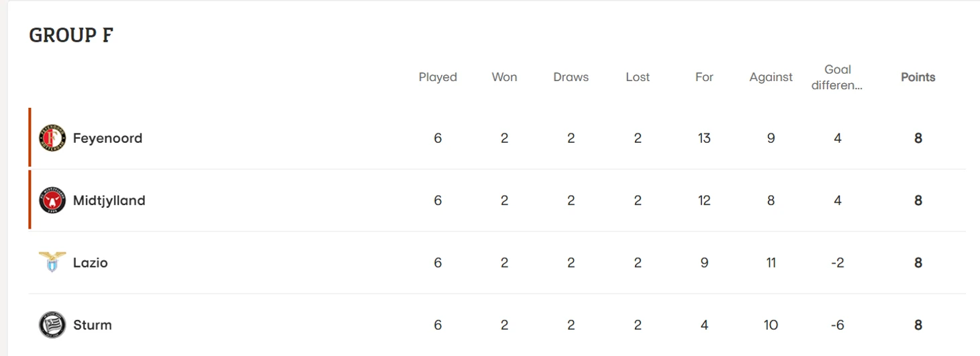Click the Feyenoord club crest icon
The width and height of the screenshot is (980, 356).
[52, 138]
